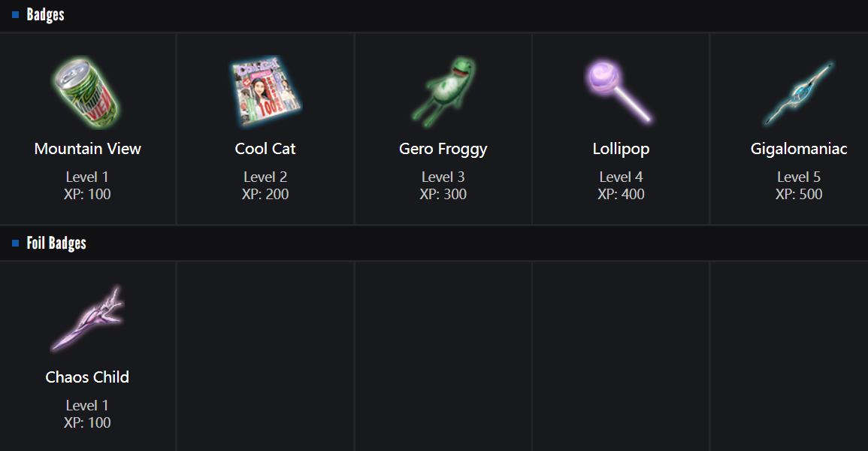This screenshot has height=451, width=868.
Task: Click the blue square beside Badges heading
Action: point(16,15)
